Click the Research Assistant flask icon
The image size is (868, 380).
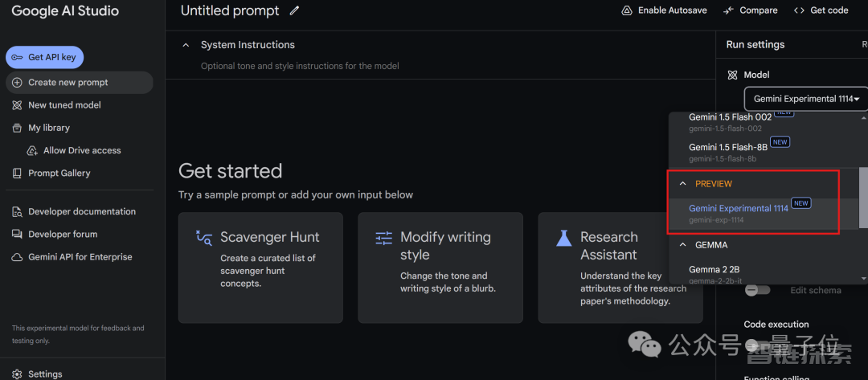[x=563, y=238]
